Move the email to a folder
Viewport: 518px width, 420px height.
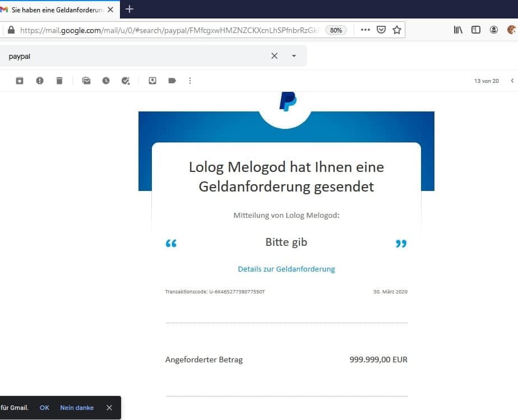(152, 81)
